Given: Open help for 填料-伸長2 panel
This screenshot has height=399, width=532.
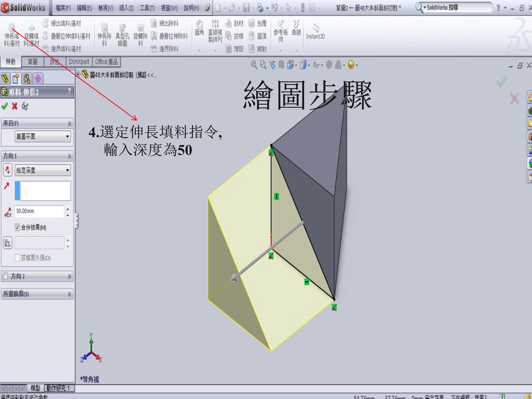Looking at the screenshot, I should click(x=69, y=92).
